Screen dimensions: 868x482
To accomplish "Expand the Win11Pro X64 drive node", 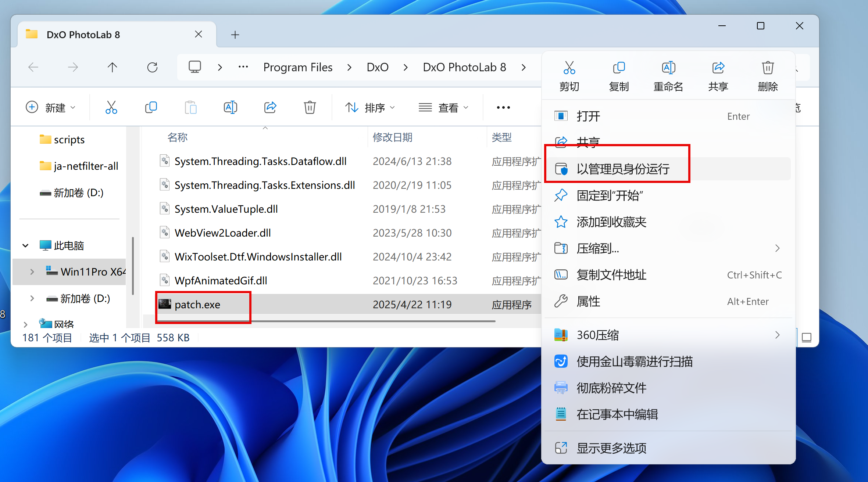I will coord(32,272).
